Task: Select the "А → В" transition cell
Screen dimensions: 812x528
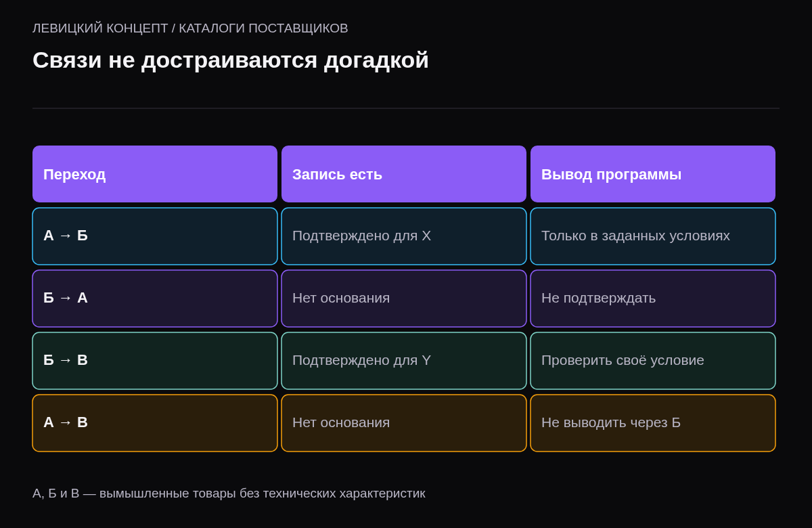Action: click(x=155, y=423)
